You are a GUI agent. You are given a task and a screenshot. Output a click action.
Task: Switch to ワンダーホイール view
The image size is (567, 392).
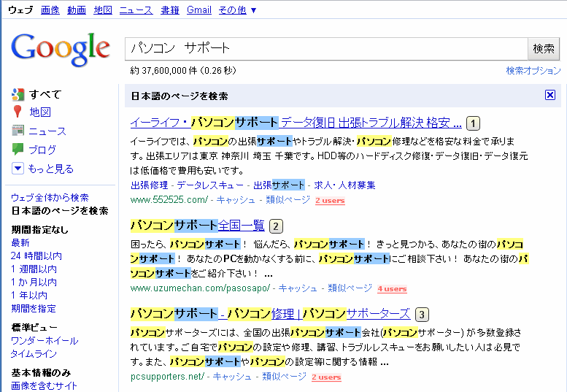coord(45,340)
